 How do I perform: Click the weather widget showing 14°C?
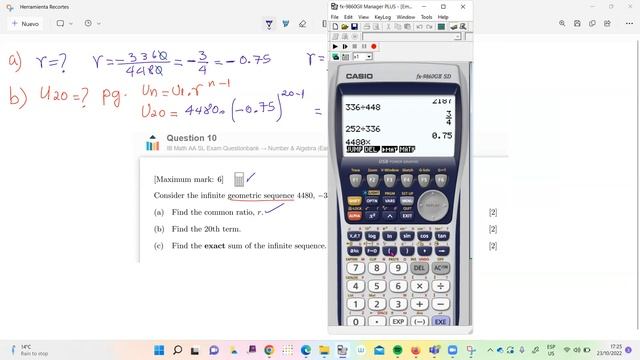(x=29, y=350)
